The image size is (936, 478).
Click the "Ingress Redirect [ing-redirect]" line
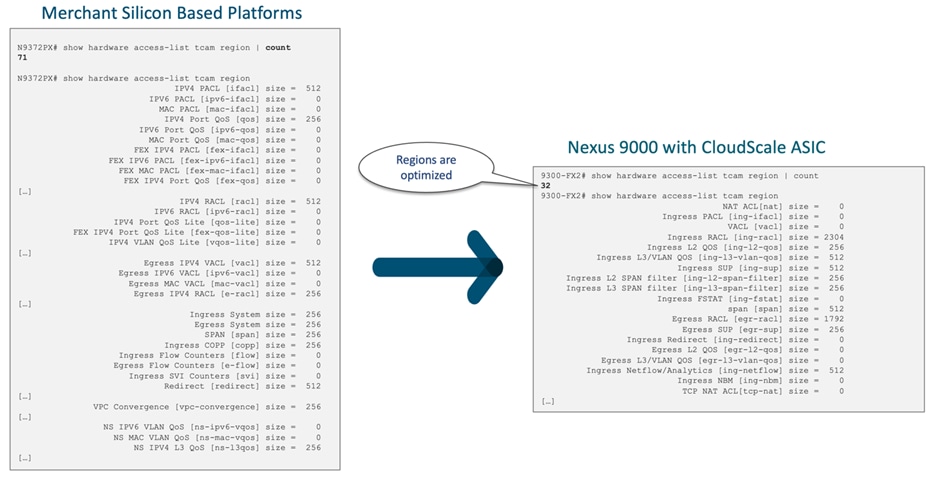[736, 340]
